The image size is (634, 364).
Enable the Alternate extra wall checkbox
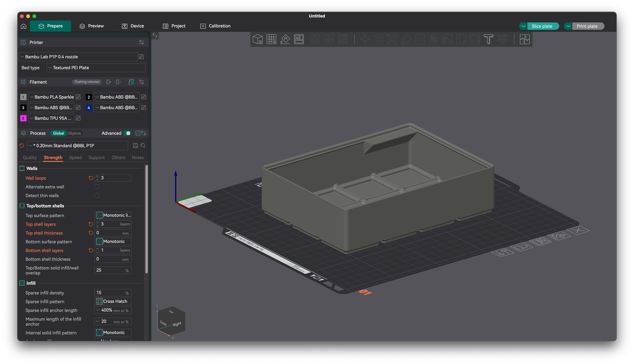(97, 187)
